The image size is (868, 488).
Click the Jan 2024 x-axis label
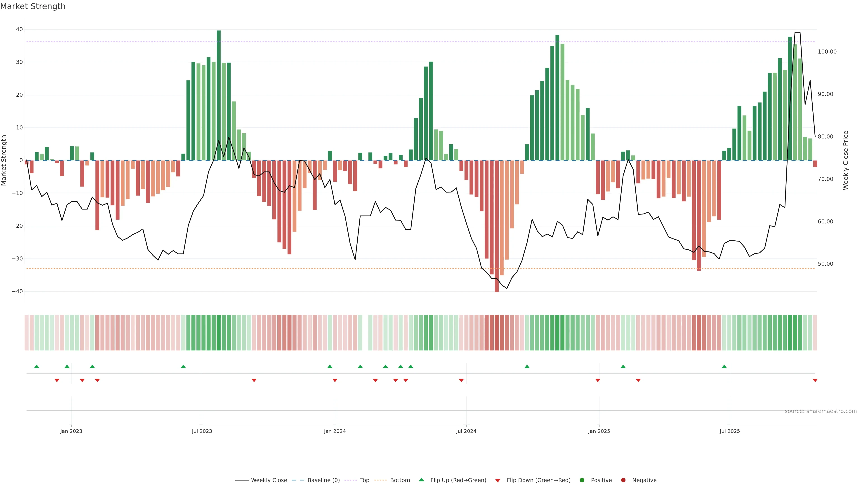[335, 431]
